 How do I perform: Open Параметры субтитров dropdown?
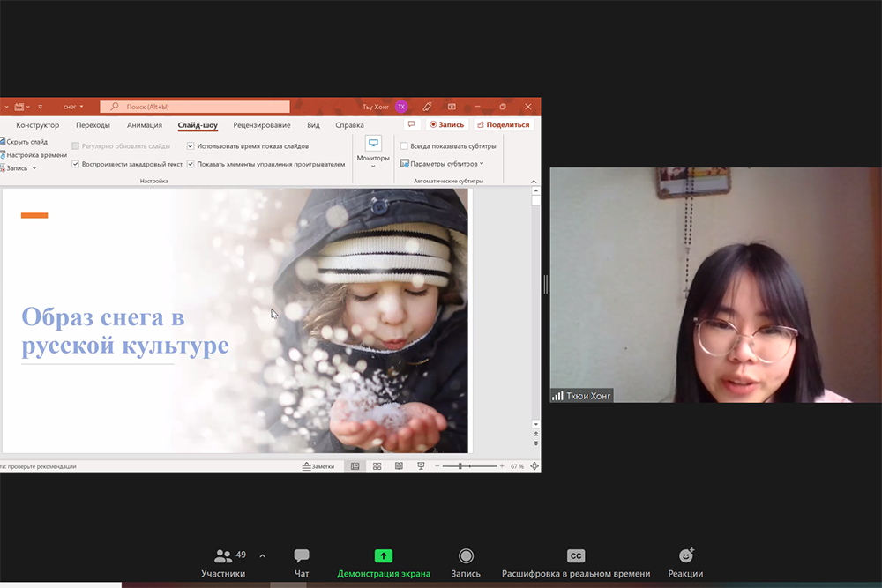[441, 164]
